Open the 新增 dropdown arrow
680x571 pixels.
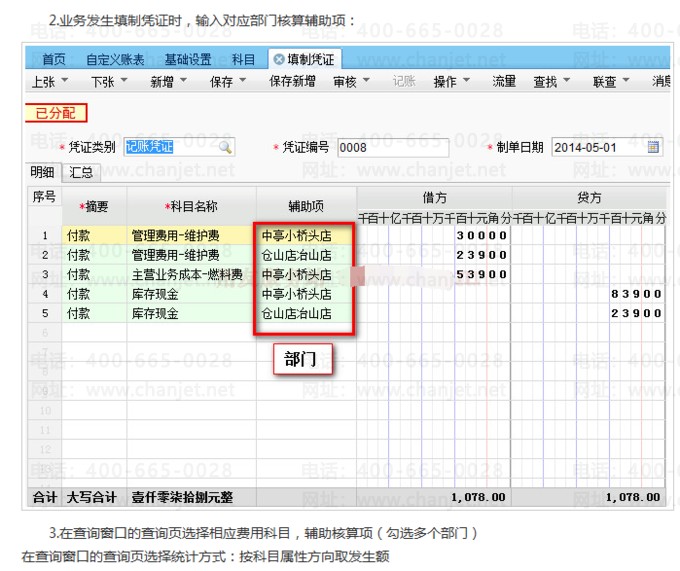tap(183, 80)
